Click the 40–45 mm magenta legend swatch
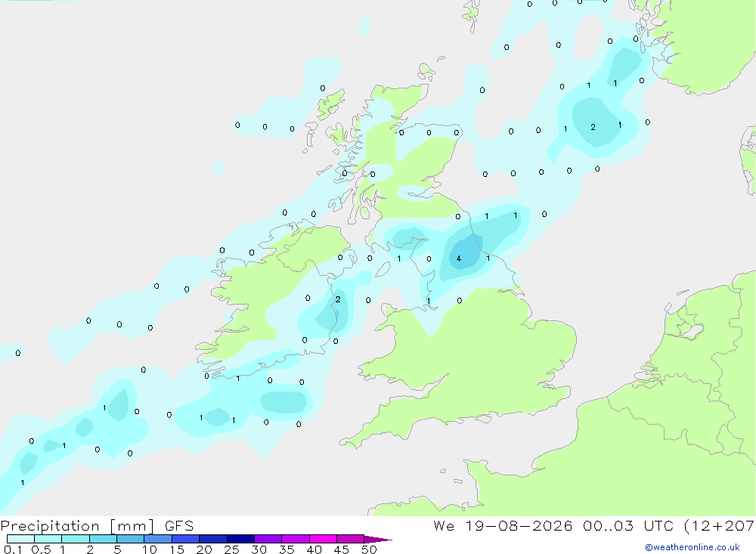Image resolution: width=756 pixels, height=554 pixels. coord(323,539)
